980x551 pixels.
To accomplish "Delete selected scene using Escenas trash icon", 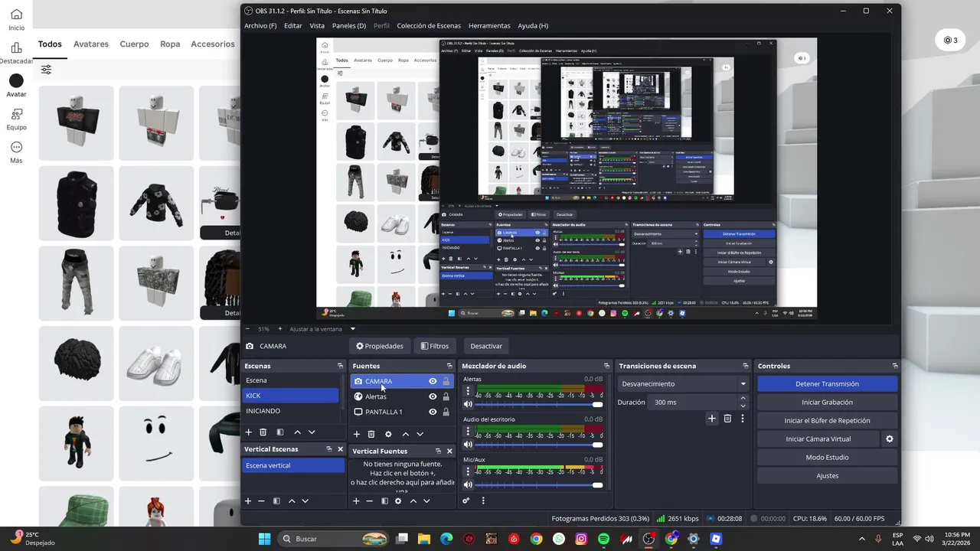I will [x=263, y=432].
